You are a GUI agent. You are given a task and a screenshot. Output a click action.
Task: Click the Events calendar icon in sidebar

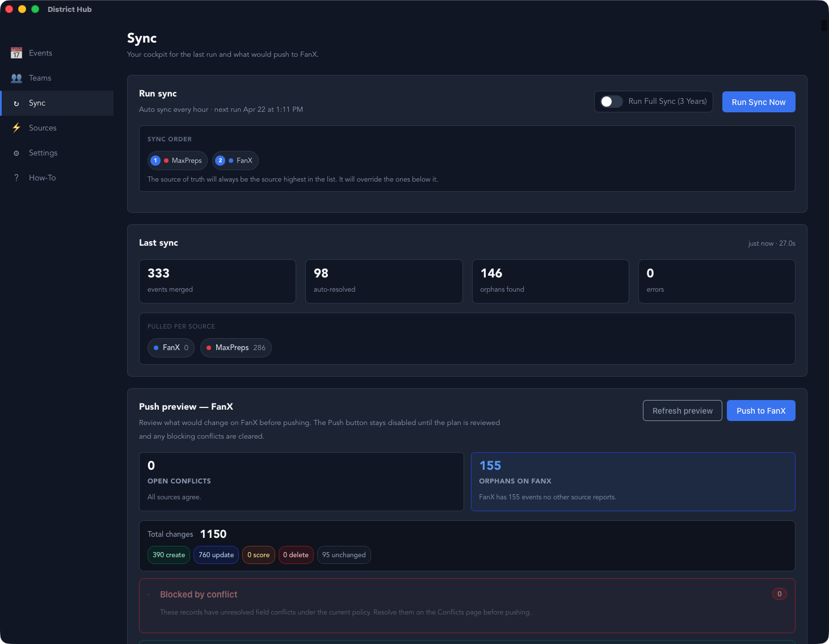[16, 52]
